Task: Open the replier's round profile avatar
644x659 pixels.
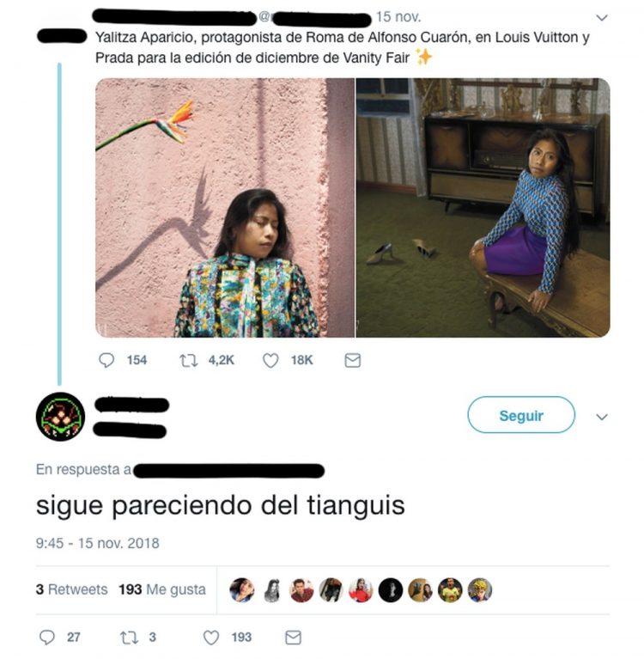Action: (60, 417)
